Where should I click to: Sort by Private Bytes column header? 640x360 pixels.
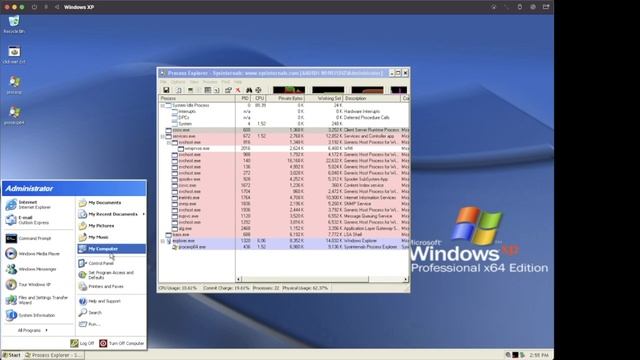(x=286, y=98)
